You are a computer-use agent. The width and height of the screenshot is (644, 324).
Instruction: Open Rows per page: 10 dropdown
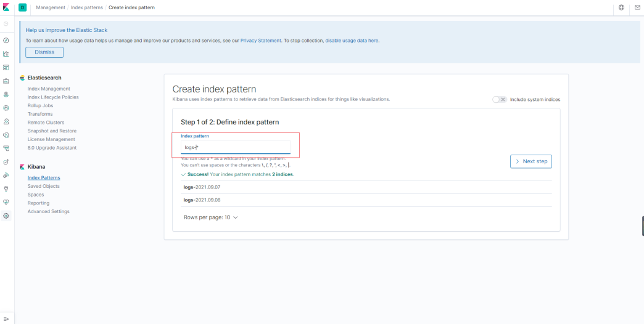coord(211,217)
